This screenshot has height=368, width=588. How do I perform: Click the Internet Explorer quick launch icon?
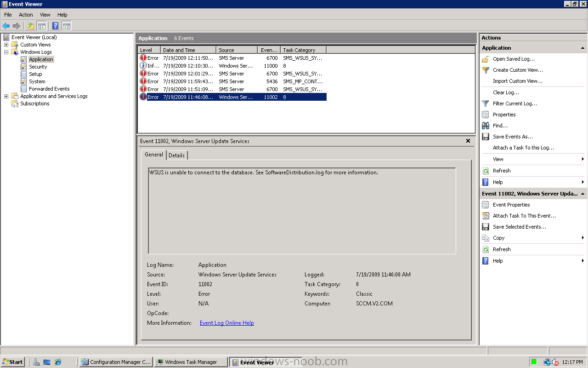tap(58, 362)
